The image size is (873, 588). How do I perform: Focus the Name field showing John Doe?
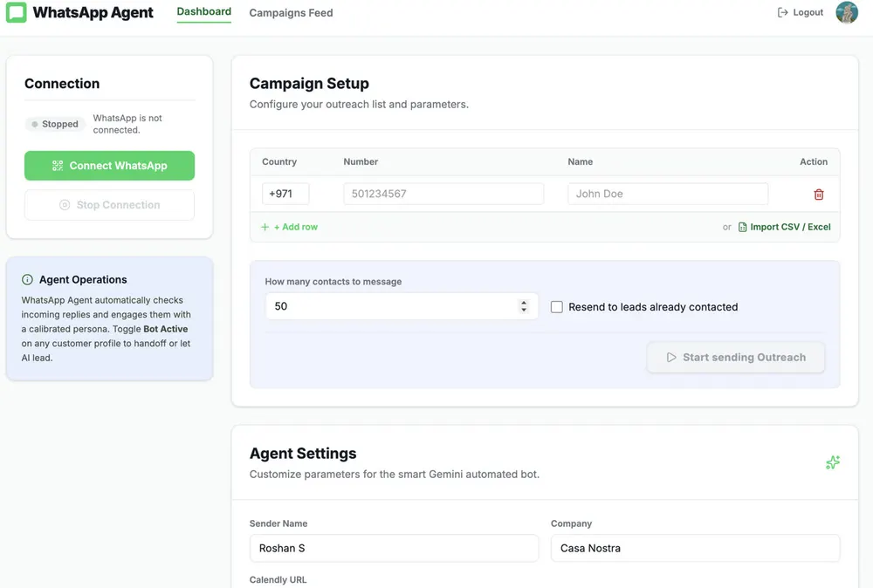668,194
